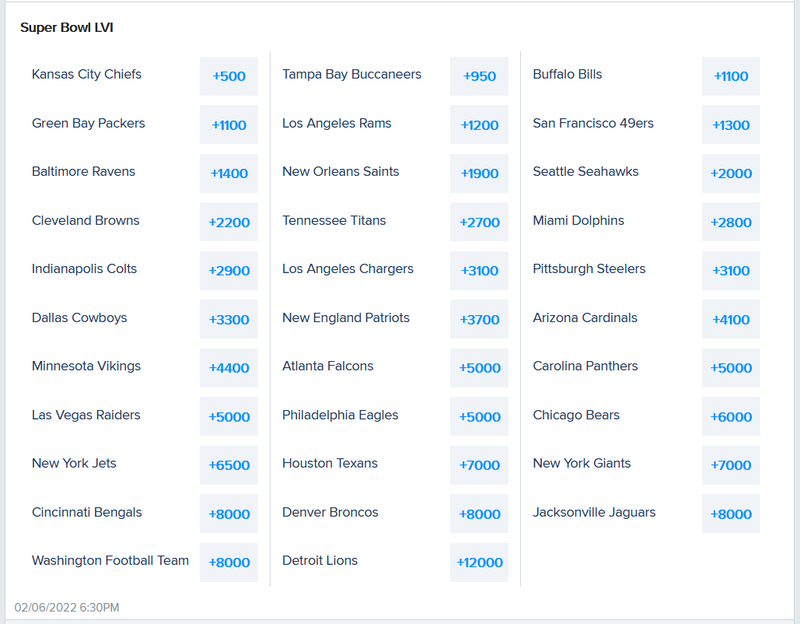The image size is (800, 624).
Task: Click the Arizona Cardinals team name
Action: (585, 318)
